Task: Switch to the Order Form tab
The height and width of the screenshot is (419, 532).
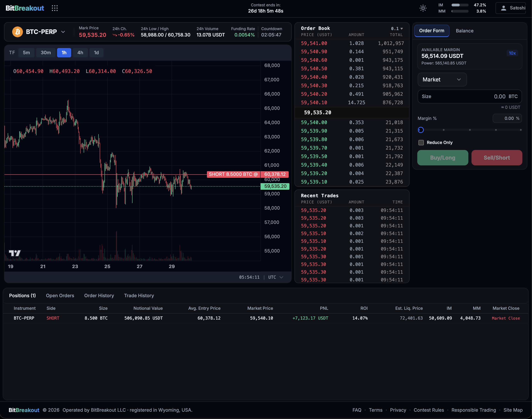Action: point(432,31)
